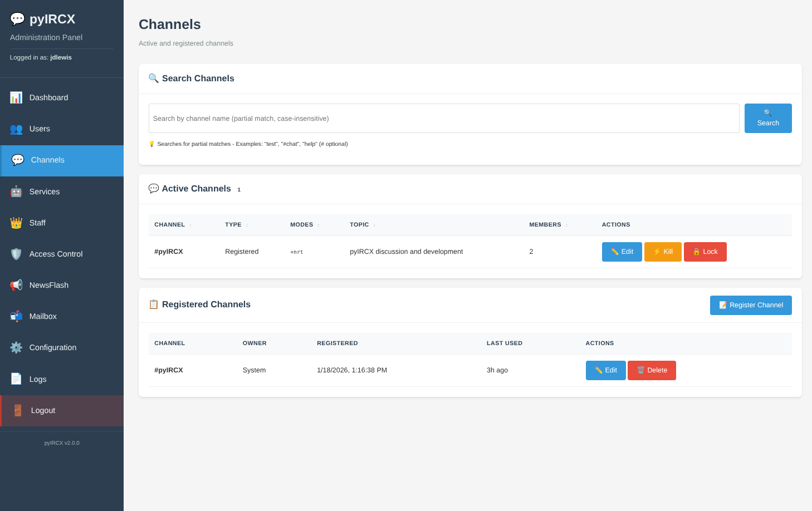Click the Users icon in the sidebar
The height and width of the screenshot is (511, 812).
(x=16, y=129)
